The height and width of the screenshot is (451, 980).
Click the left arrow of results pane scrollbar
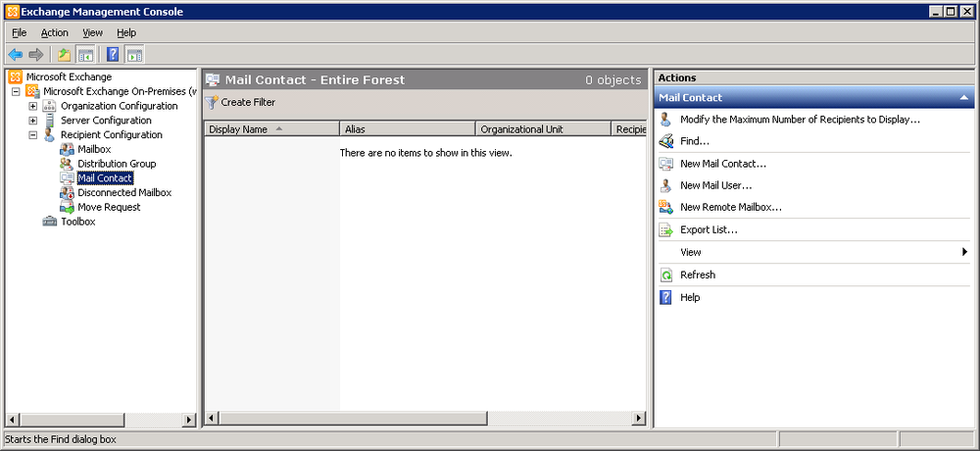[212, 418]
